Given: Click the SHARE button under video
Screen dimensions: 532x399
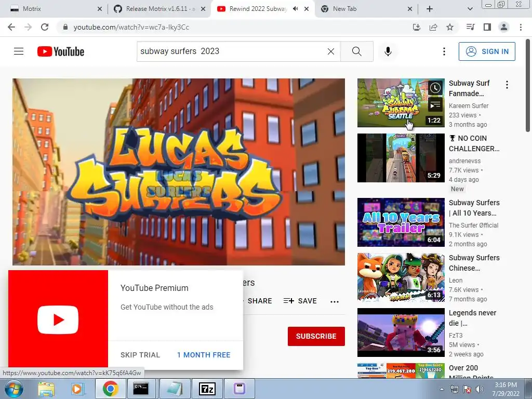Looking at the screenshot, I should tap(260, 301).
